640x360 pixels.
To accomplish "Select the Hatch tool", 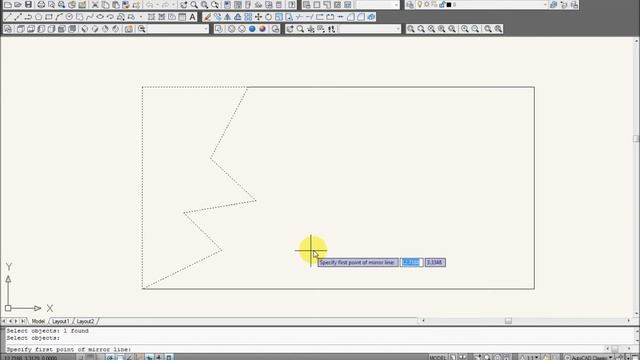I will (151, 17).
